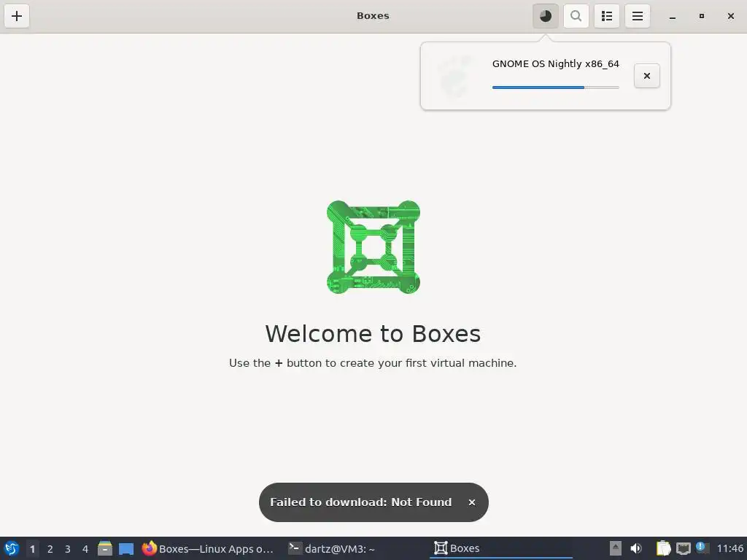The height and width of the screenshot is (560, 747).
Task: Open the removable media eject tray icon
Action: [616, 548]
